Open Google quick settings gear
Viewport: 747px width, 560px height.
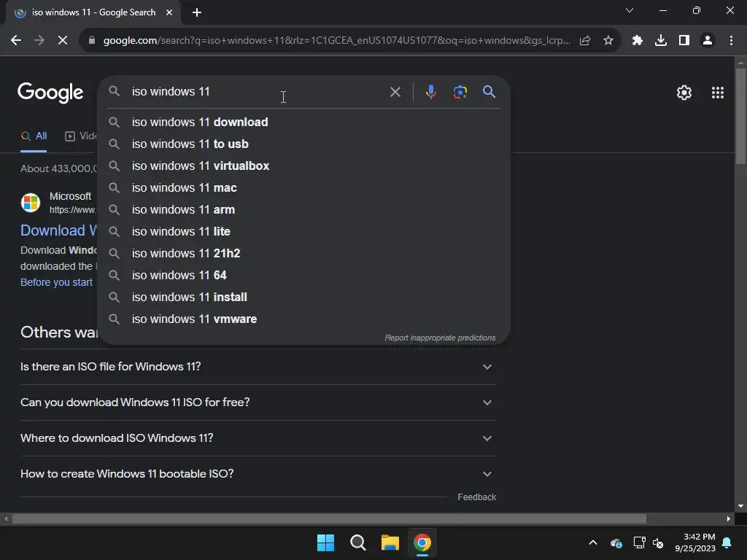[684, 93]
